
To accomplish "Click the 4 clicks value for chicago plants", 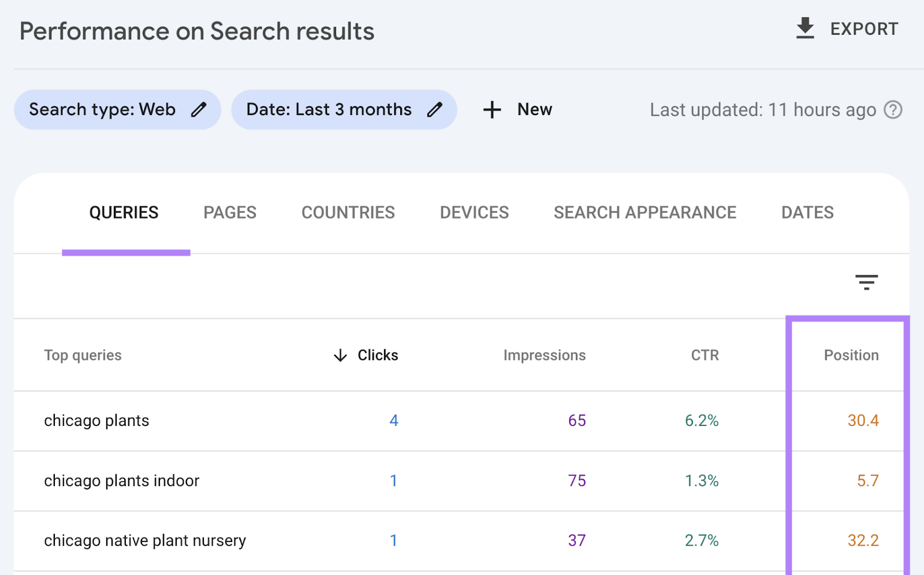I will (x=394, y=421).
